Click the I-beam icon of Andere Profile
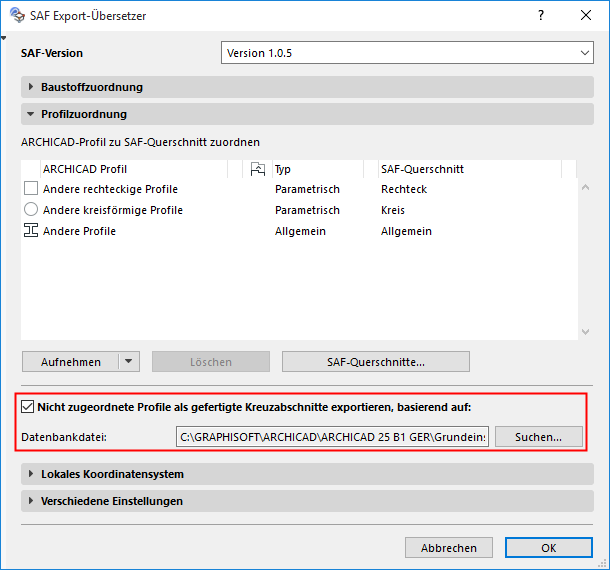 pyautogui.click(x=31, y=230)
